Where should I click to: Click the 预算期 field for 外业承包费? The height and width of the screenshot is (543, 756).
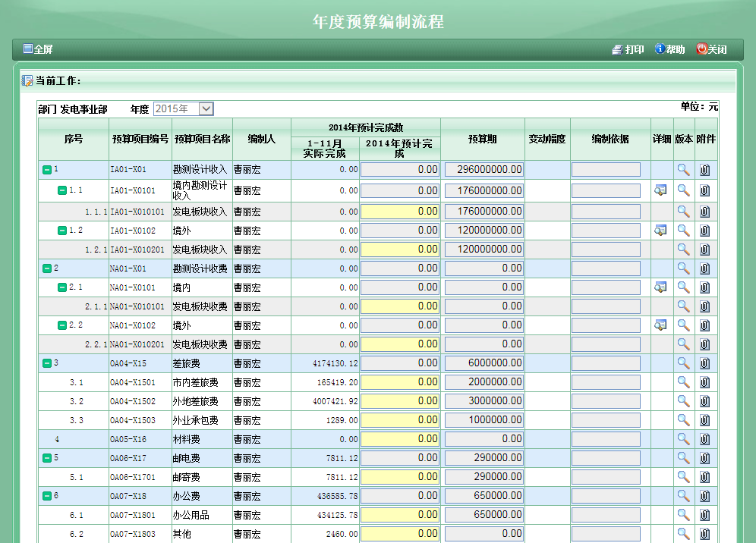coord(484,420)
